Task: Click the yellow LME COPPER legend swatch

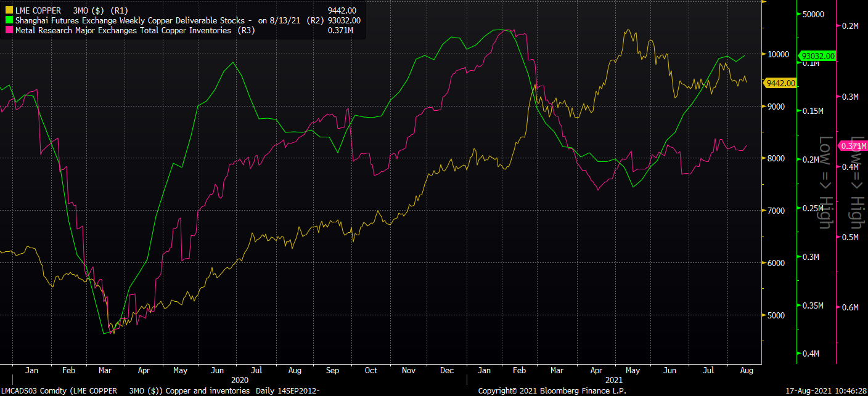Action: [x=9, y=10]
